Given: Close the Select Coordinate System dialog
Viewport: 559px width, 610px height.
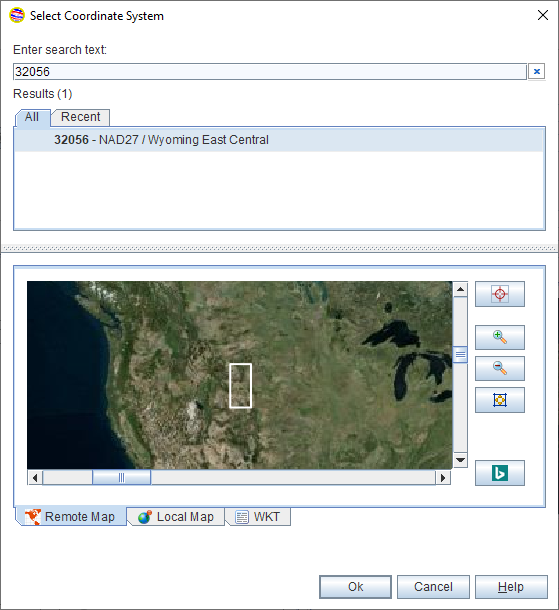Looking at the screenshot, I should 543,16.
